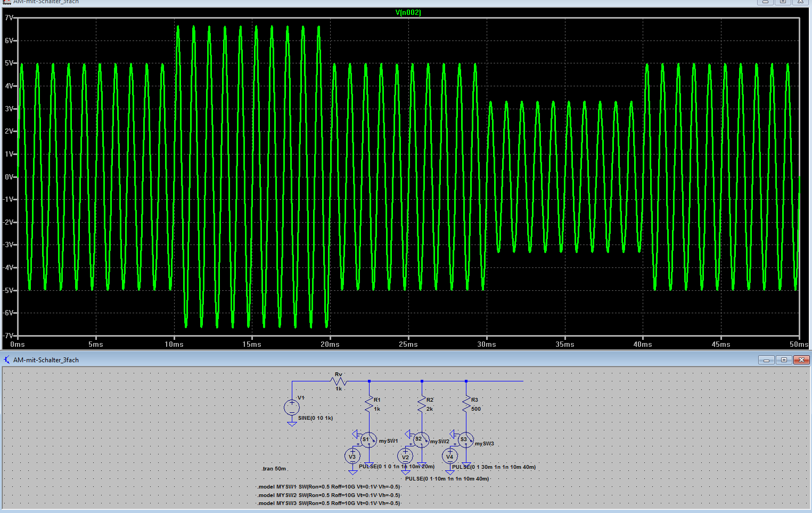Click the ground symbol below V1
This screenshot has width=812, height=513.
pos(292,423)
